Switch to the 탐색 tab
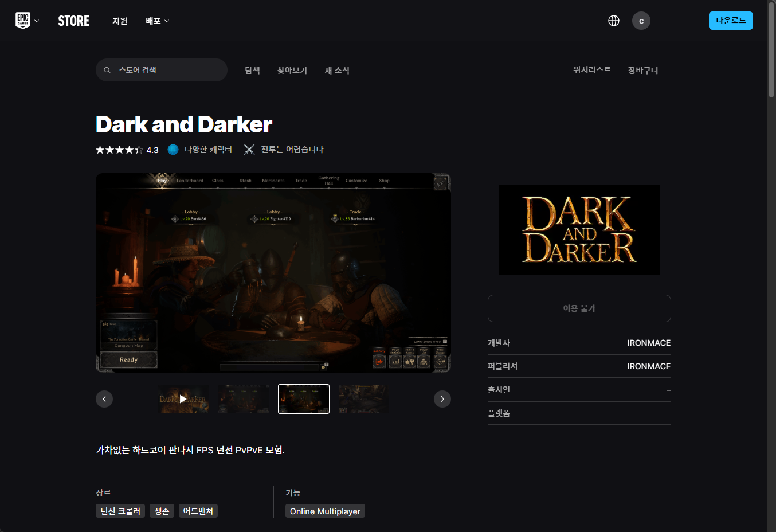 [x=253, y=70]
